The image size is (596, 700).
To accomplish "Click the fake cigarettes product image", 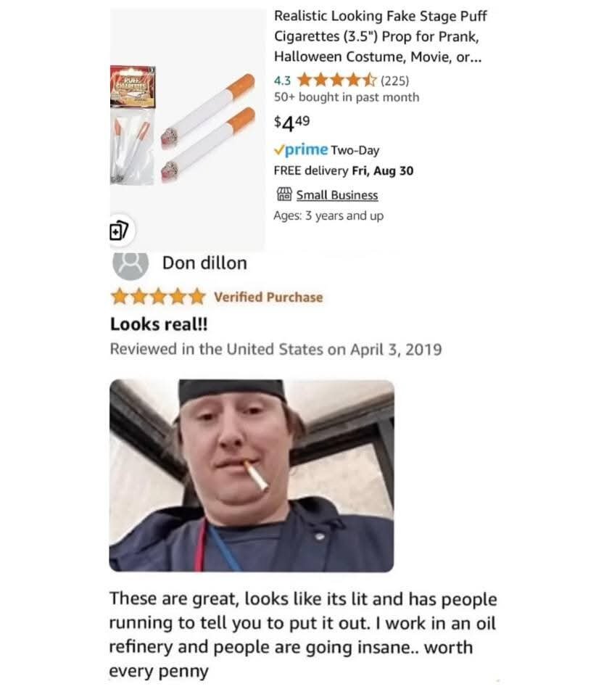I will click(208, 128).
